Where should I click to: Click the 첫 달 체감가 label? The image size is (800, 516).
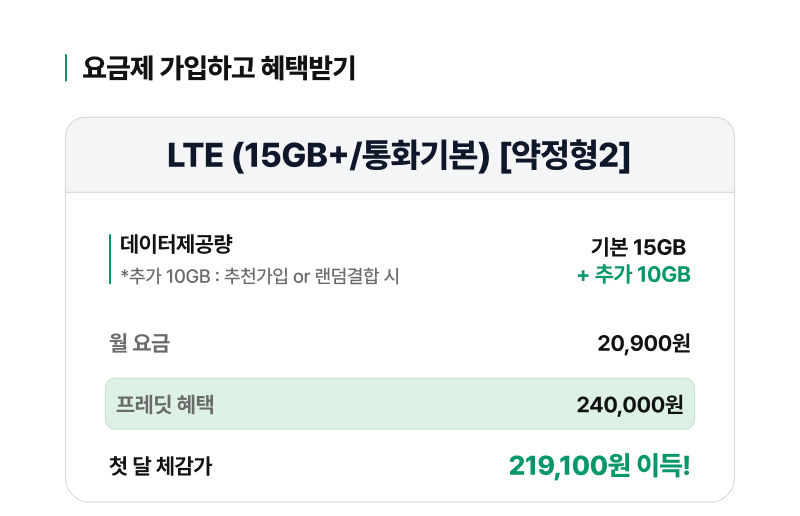pyautogui.click(x=160, y=465)
